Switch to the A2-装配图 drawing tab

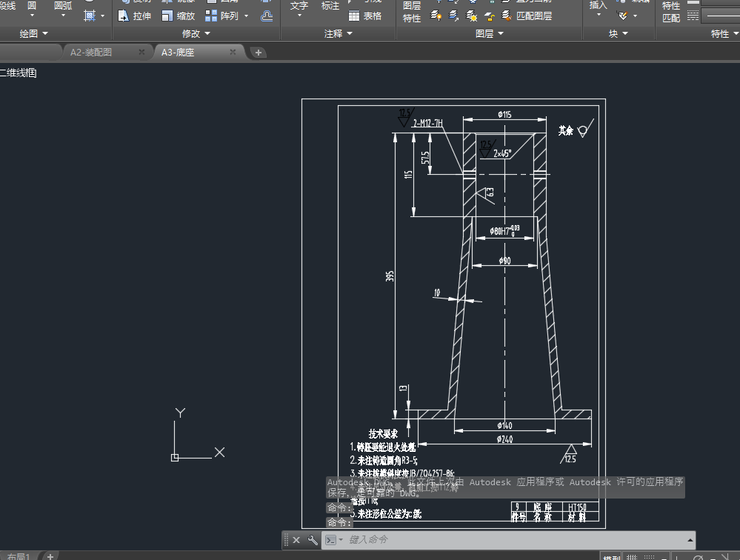click(x=90, y=53)
